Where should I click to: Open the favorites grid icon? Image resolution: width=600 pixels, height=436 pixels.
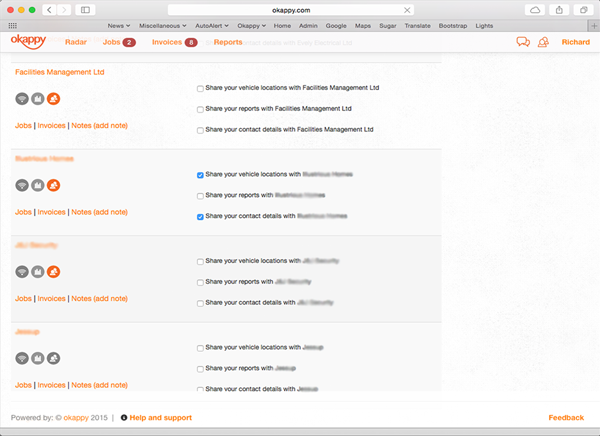click(x=13, y=26)
